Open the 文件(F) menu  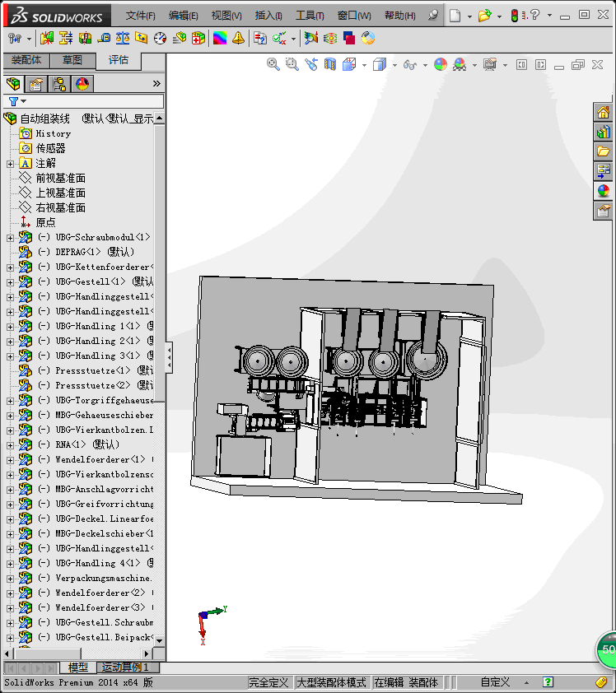pos(140,16)
